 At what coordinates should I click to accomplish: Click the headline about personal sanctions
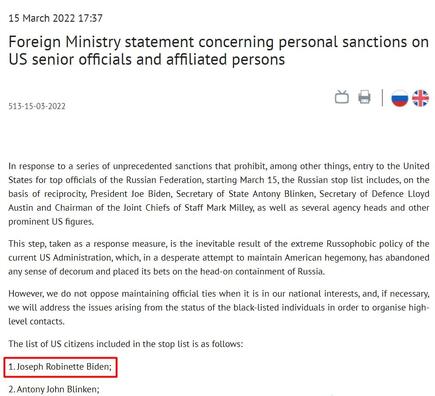[x=218, y=51]
